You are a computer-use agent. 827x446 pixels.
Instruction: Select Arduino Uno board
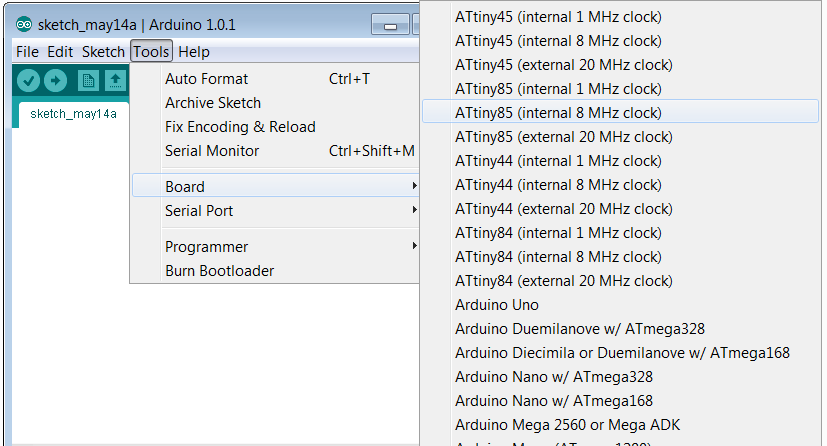pos(620,305)
